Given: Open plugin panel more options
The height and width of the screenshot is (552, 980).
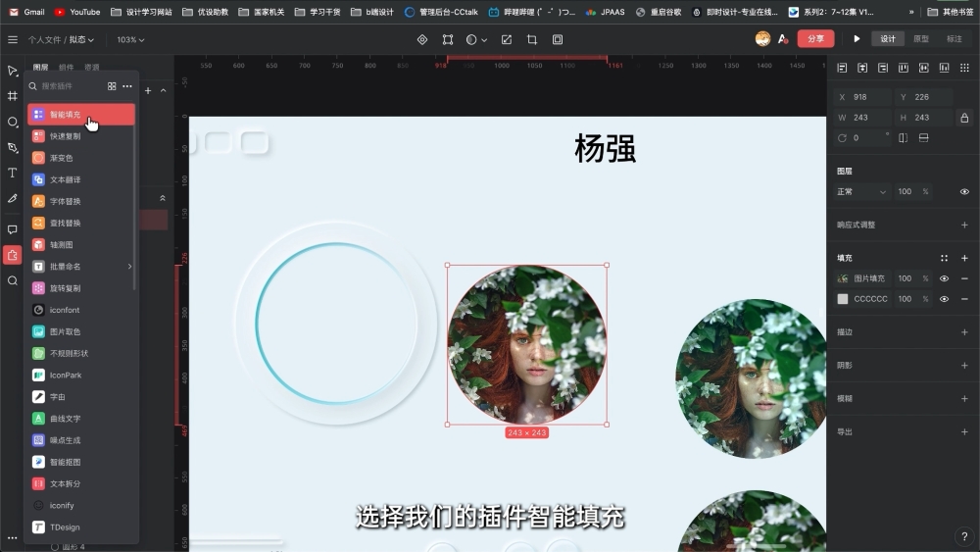Looking at the screenshot, I should click(127, 86).
